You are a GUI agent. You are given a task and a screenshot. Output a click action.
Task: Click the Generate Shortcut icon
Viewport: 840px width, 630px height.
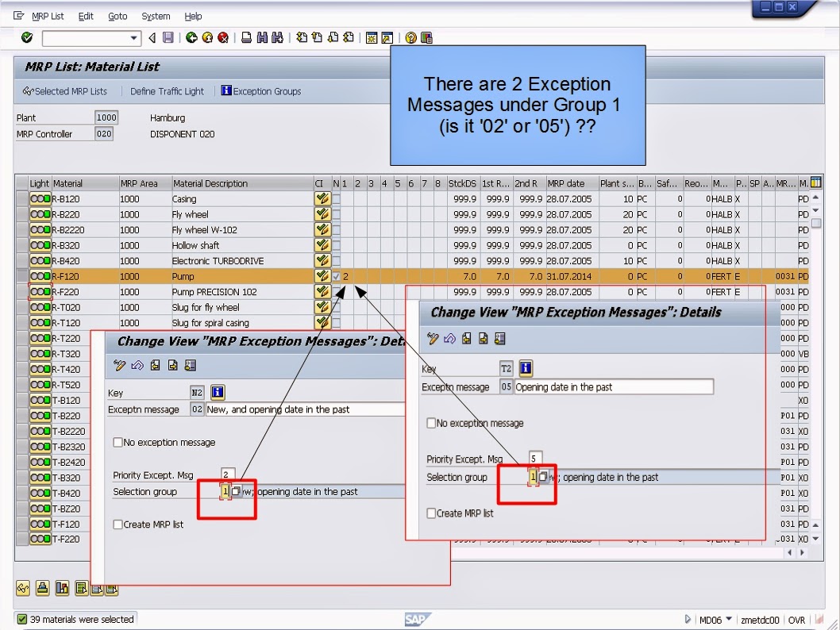tap(387, 37)
